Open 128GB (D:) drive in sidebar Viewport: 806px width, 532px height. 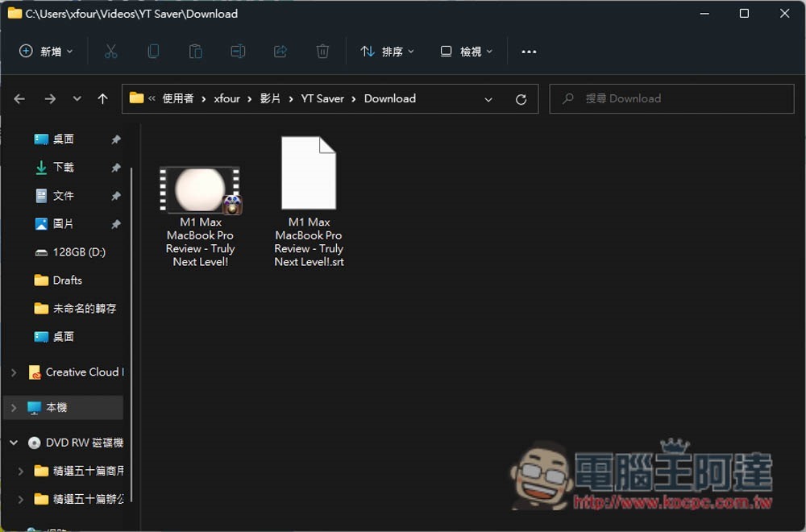click(69, 251)
